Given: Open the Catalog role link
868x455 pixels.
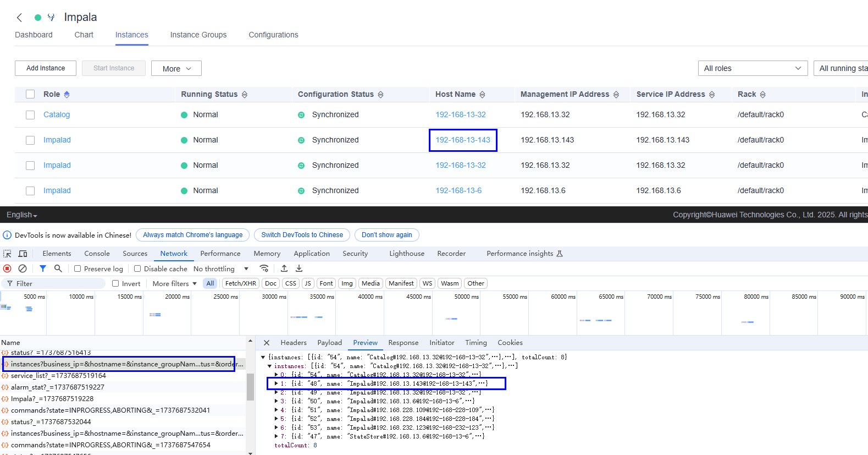Looking at the screenshot, I should [57, 115].
